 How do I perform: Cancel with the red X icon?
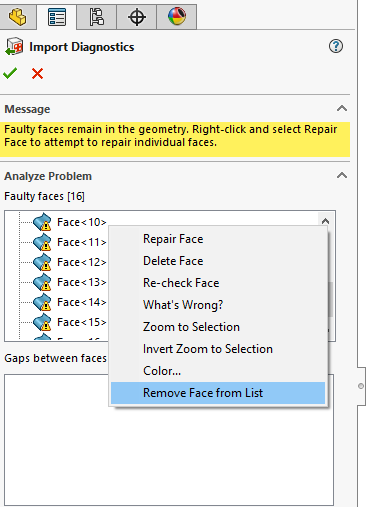[37, 73]
